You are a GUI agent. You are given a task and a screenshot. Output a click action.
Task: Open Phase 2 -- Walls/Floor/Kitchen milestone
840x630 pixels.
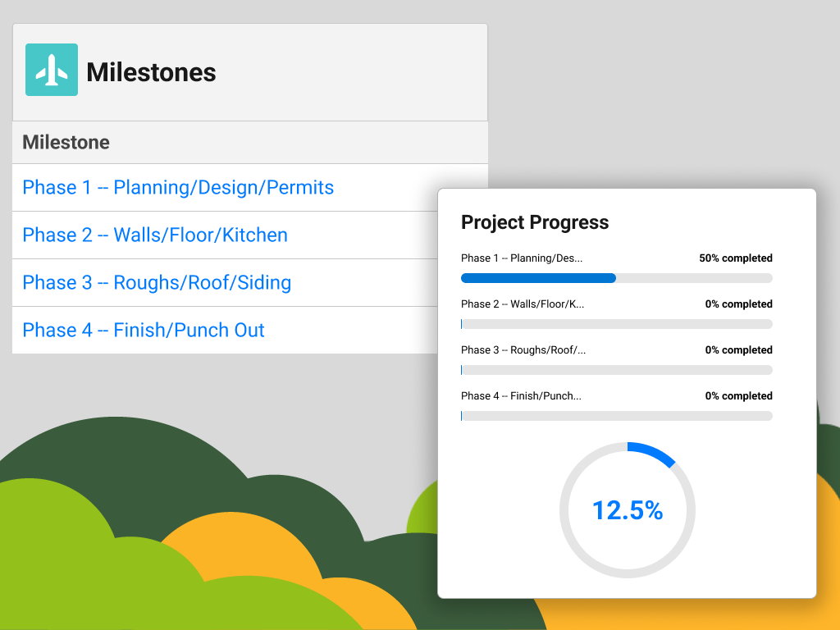tap(155, 235)
